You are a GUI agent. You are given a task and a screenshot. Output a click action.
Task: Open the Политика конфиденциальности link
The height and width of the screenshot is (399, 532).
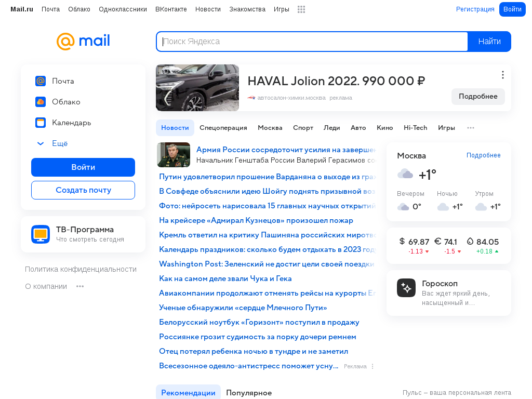[x=81, y=270]
